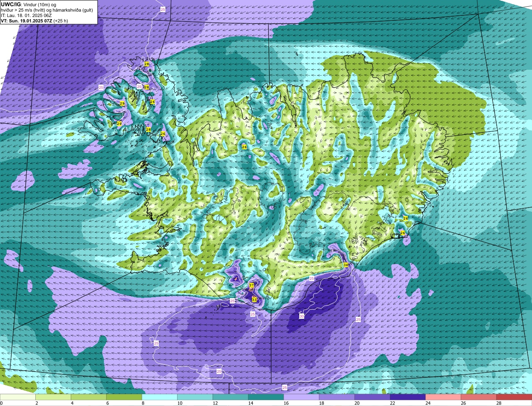Pick the 26–28 m/s salmon legend swatch
Image resolution: width=532 pixels, height=406 pixels.
click(x=479, y=397)
